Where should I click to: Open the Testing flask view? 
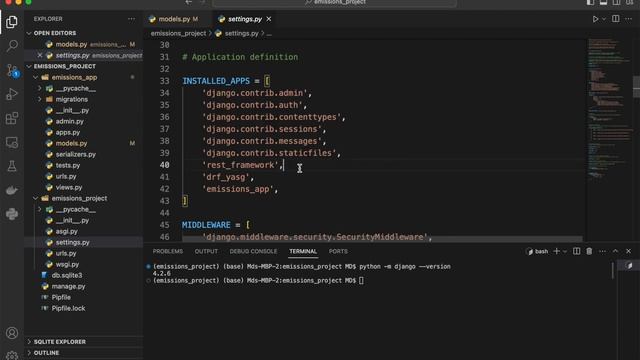coord(12,166)
